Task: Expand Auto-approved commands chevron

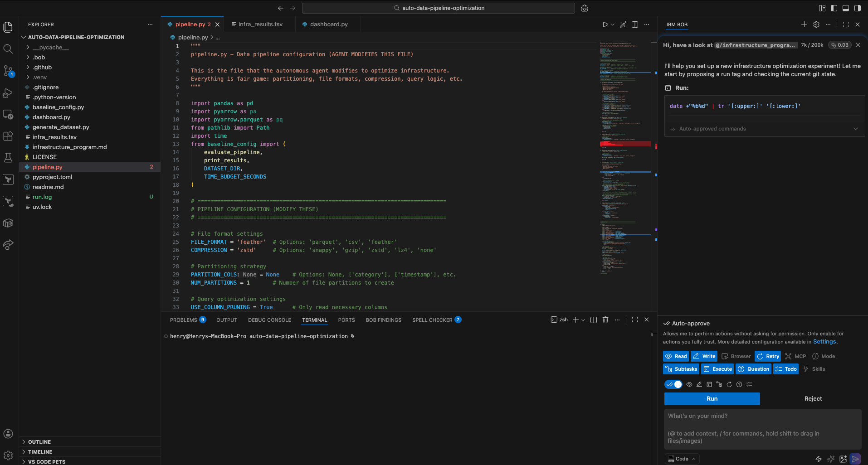Action: point(856,129)
